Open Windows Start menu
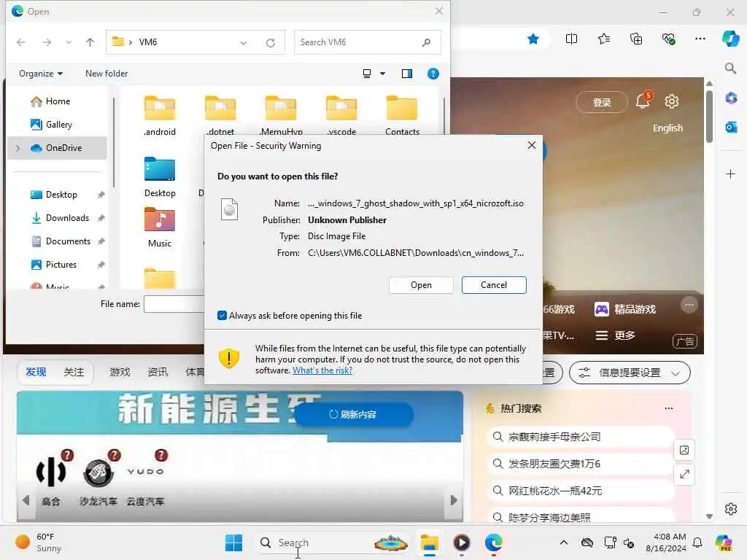Image resolution: width=747 pixels, height=560 pixels. click(x=233, y=542)
